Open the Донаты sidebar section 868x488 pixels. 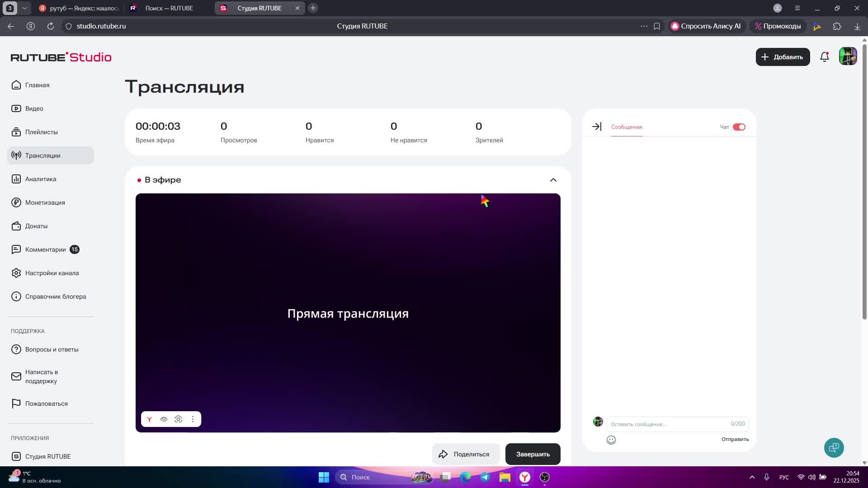(36, 226)
